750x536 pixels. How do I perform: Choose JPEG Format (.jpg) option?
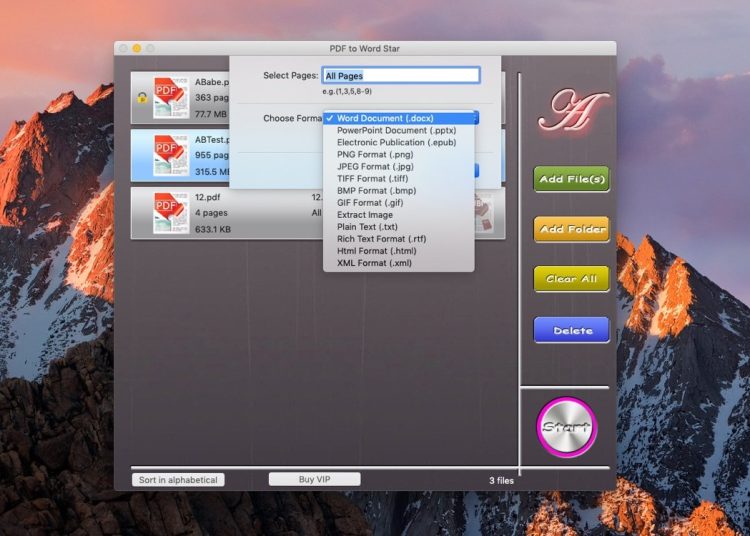coord(376,167)
